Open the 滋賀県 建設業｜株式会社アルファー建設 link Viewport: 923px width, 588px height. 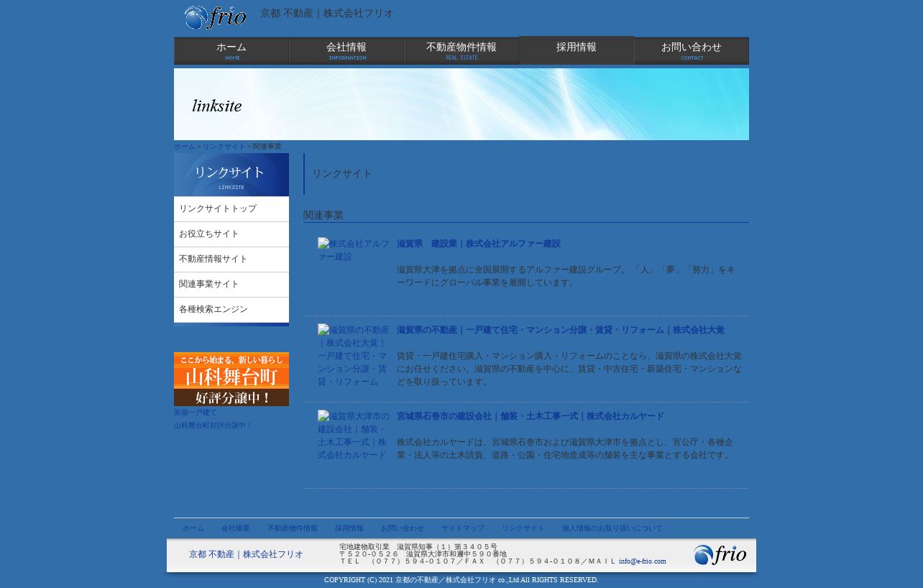coord(479,244)
